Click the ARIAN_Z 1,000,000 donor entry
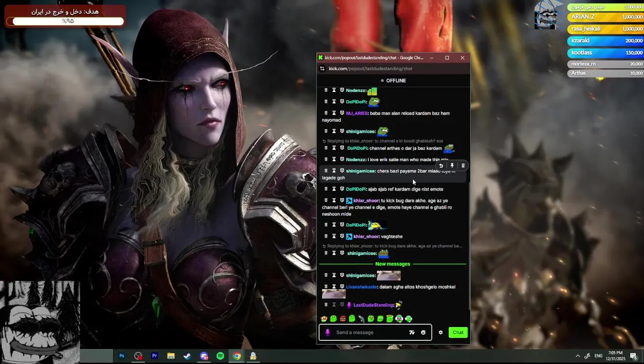This screenshot has height=364, width=644. [606, 17]
